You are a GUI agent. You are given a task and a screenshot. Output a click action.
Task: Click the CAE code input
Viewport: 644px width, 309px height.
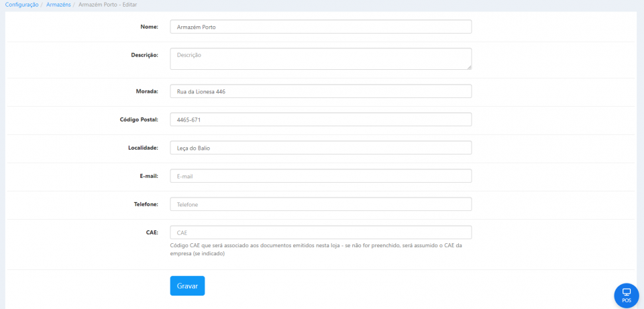(321, 232)
